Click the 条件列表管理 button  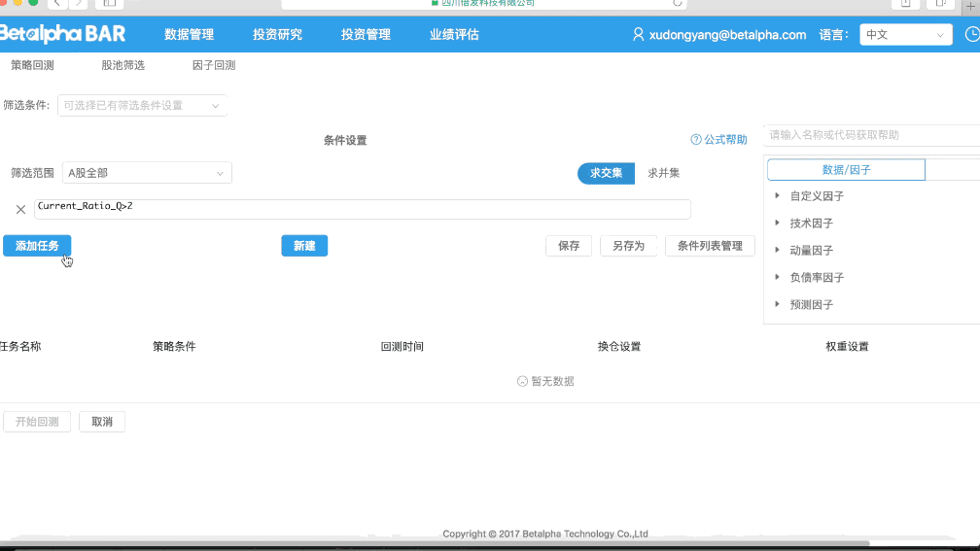point(710,246)
